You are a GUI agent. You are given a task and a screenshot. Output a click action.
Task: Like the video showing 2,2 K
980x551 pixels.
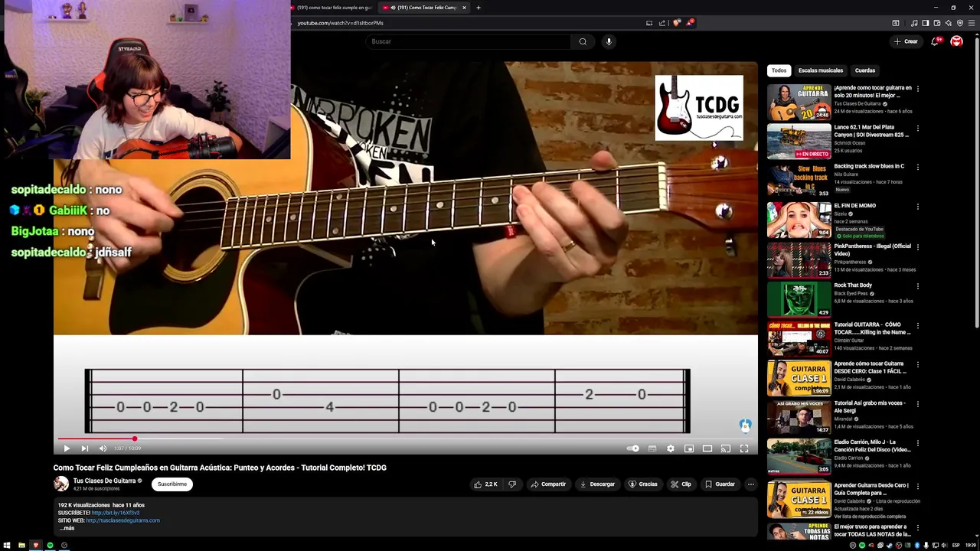pyautogui.click(x=485, y=484)
